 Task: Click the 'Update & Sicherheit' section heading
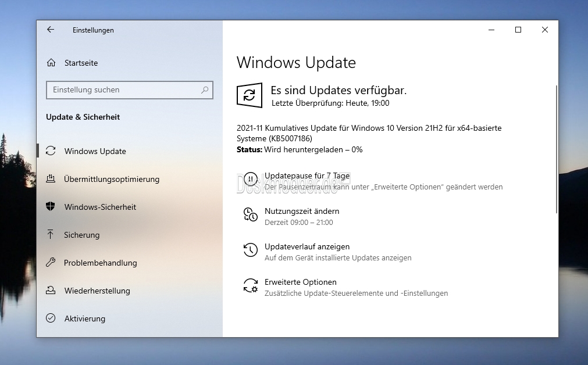pos(83,117)
